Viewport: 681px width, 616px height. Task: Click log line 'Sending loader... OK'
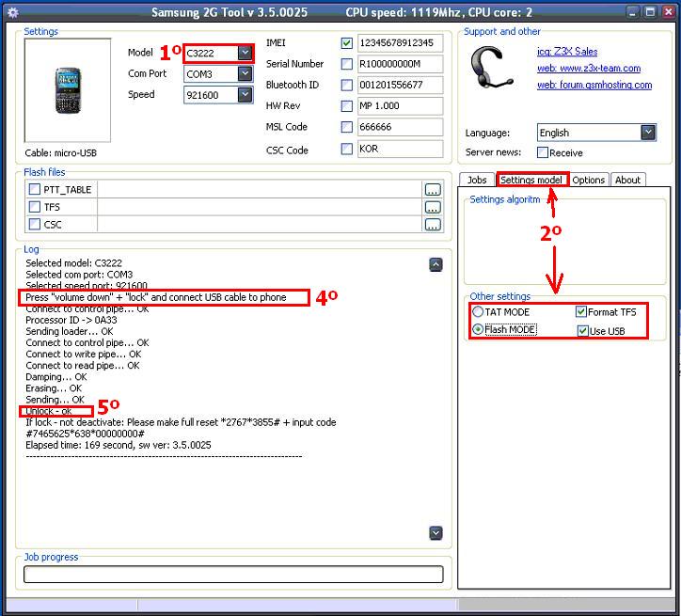[70, 331]
